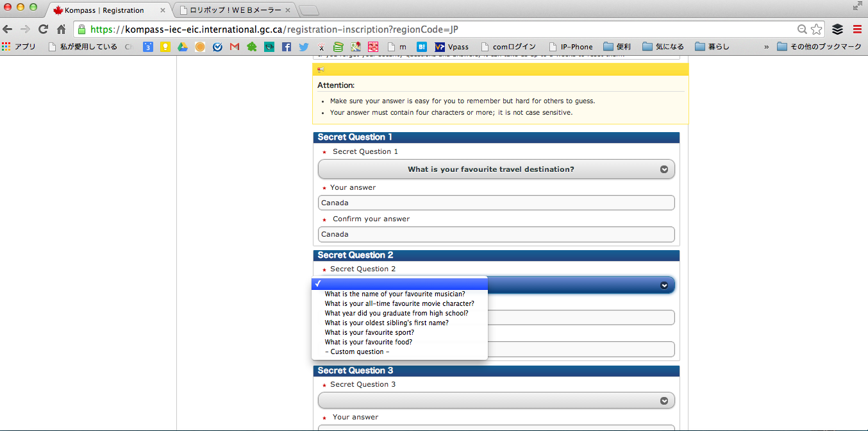This screenshot has height=431, width=868.
Task: Expand the Secret Question 3 dropdown
Action: point(496,400)
